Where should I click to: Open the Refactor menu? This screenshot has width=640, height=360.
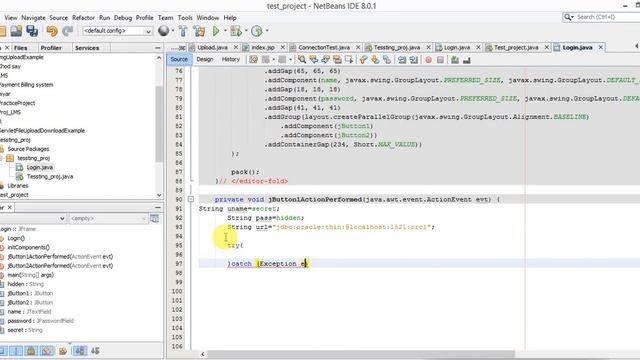tap(83, 18)
